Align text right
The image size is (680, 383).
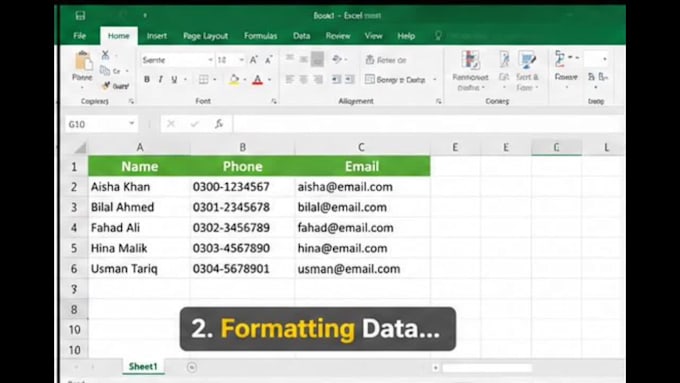(318, 79)
